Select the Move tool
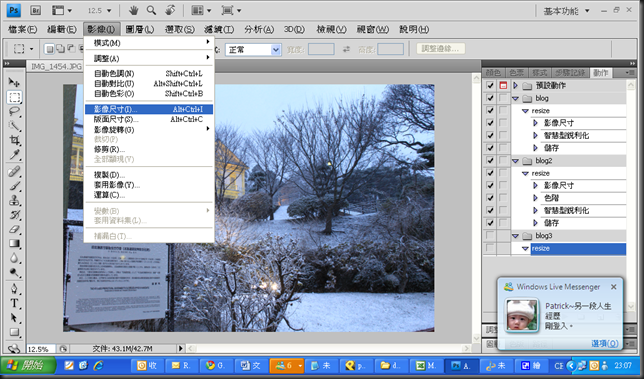The width and height of the screenshot is (644, 379). point(14,82)
